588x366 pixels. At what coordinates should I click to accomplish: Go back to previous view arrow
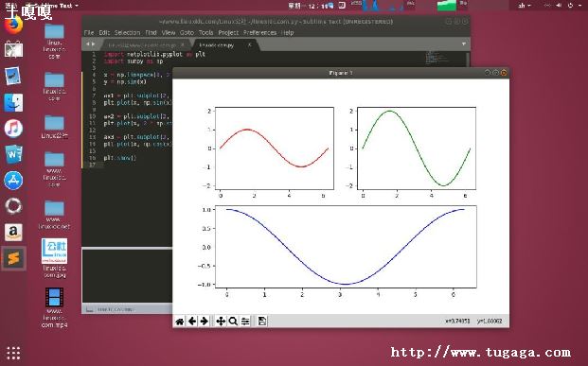[x=192, y=321]
